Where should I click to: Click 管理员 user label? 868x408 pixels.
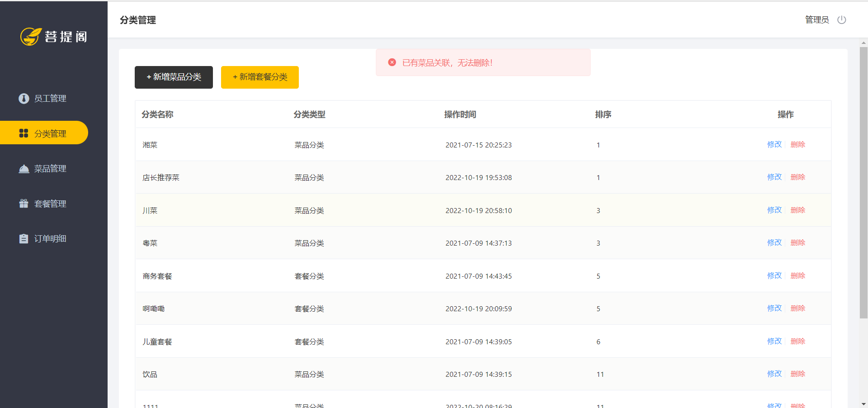817,20
